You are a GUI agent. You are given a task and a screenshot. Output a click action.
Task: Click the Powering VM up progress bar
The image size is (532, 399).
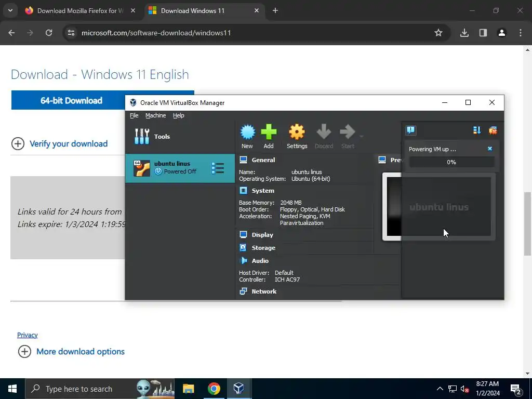pos(451,162)
